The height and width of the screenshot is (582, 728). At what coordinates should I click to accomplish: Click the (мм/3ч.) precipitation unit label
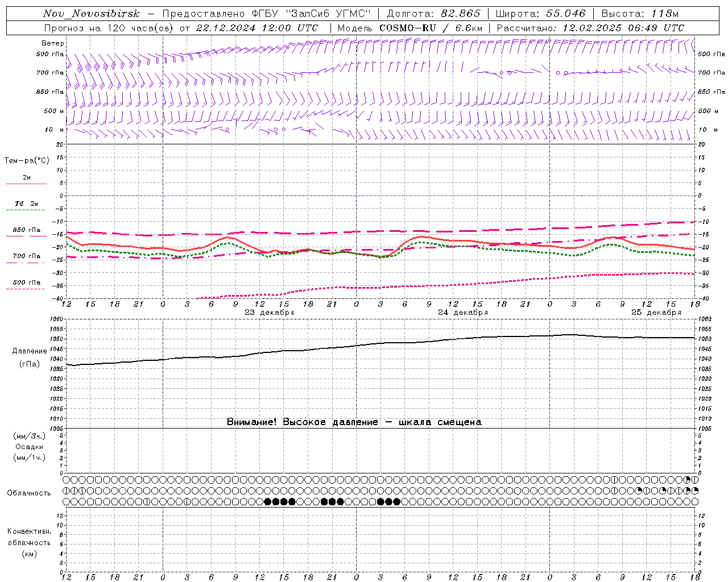[30, 436]
